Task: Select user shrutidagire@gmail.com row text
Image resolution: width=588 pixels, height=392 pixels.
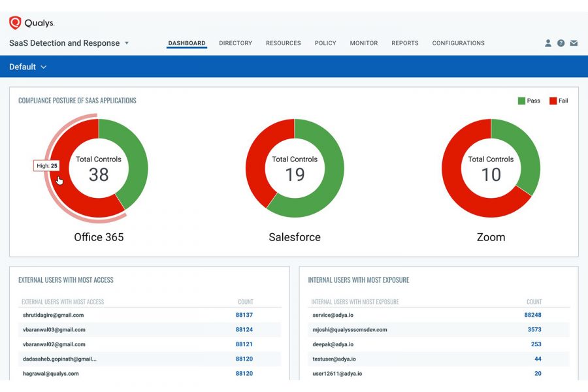Action: 54,315
